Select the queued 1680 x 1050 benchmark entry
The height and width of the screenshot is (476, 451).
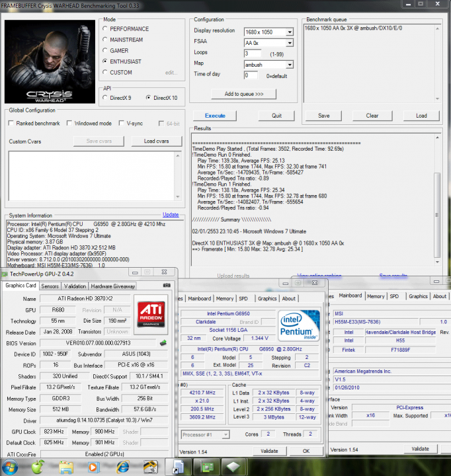pos(353,28)
